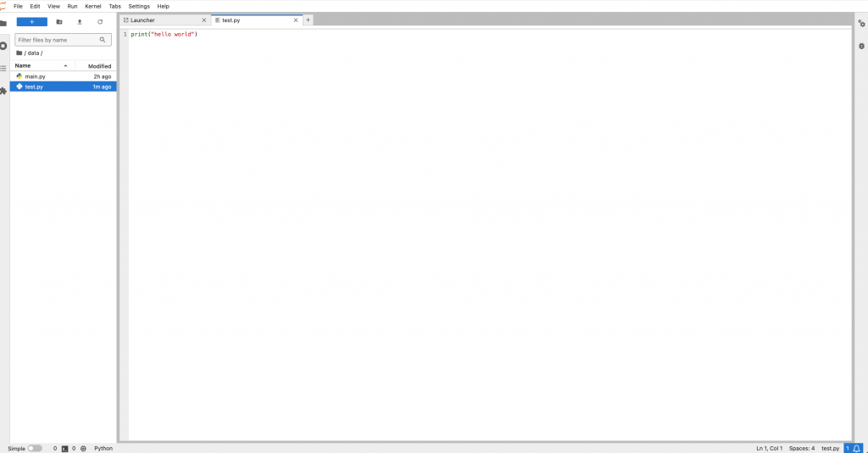
Task: Open the Edit menu
Action: click(35, 6)
